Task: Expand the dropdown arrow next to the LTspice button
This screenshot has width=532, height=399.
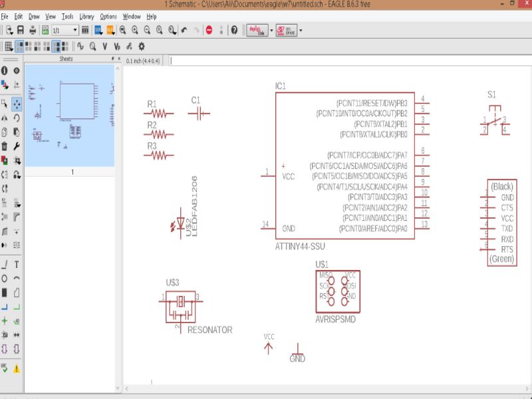Action: (x=301, y=30)
